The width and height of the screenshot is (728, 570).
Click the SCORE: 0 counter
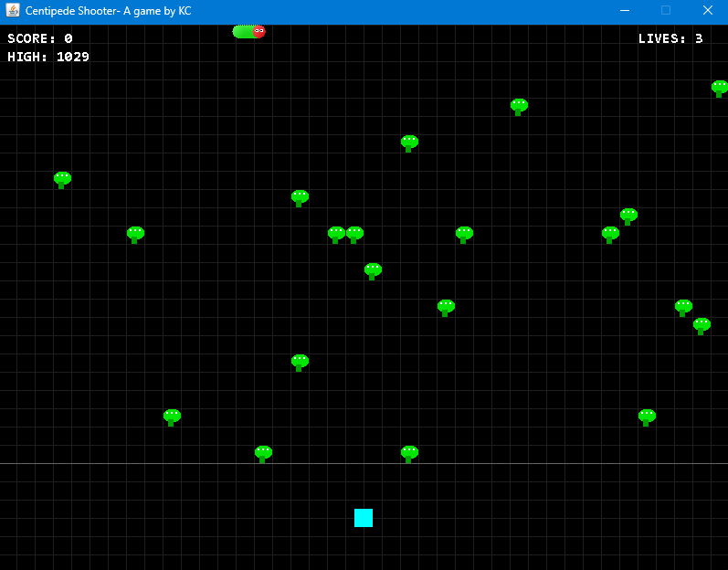click(40, 39)
